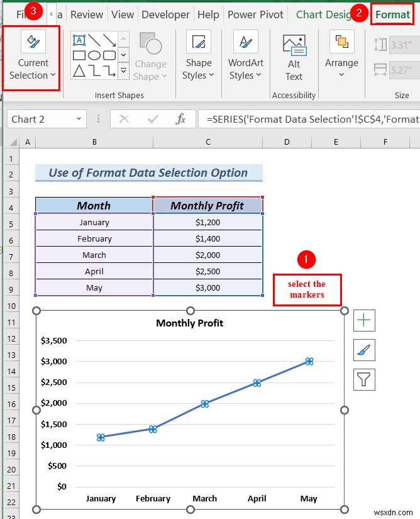Expand the full shapes gallery
Screen dimensions: 420x519
coord(123,70)
